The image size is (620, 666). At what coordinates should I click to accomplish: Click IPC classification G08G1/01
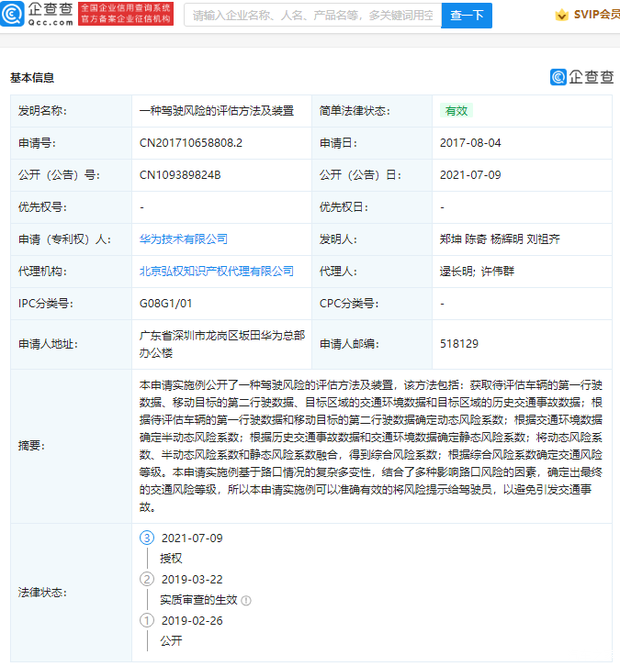(166, 303)
